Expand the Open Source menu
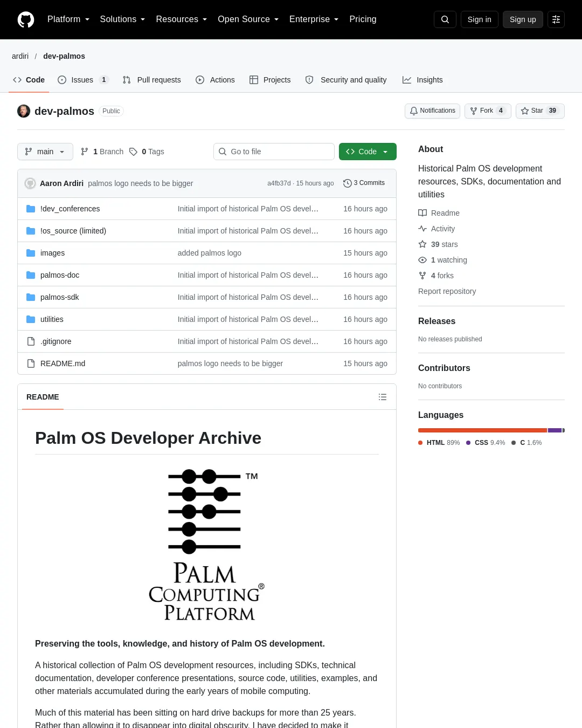The width and height of the screenshot is (582, 728). coord(248,19)
